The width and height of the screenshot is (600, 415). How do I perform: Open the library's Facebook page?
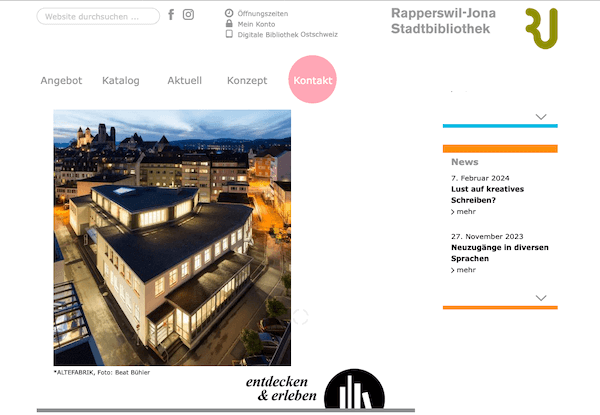(171, 15)
